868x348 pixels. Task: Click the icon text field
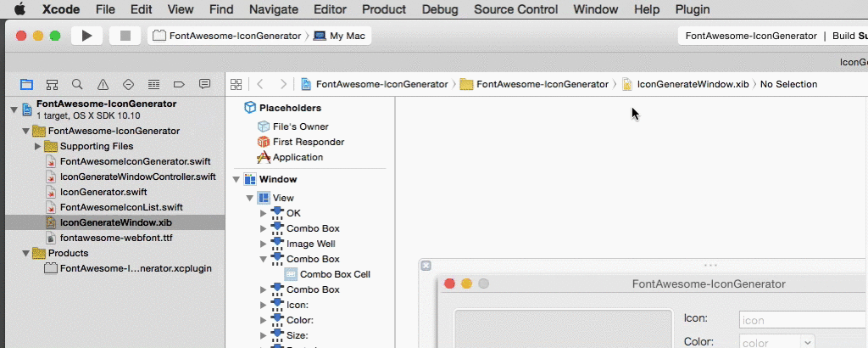point(804,320)
